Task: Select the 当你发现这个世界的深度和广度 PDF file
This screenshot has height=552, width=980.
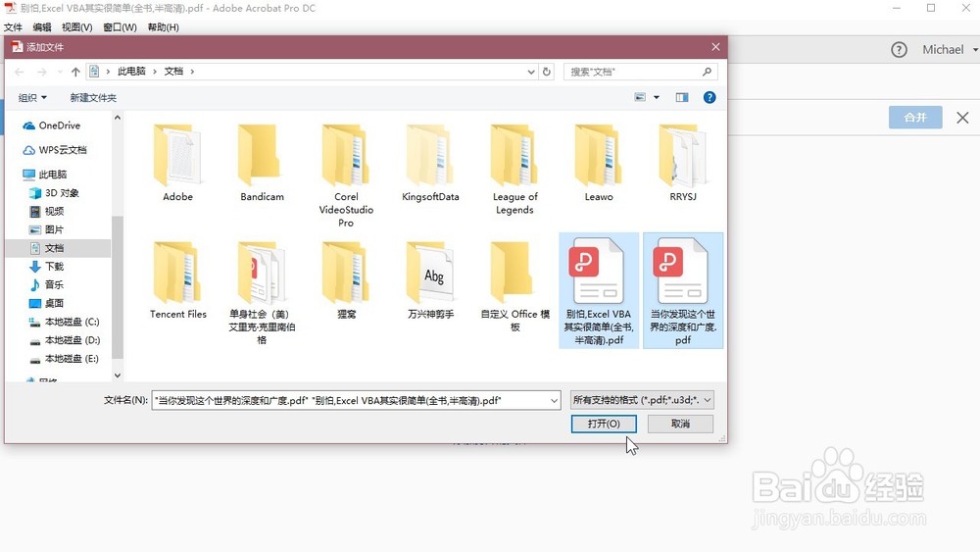Action: pos(683,290)
